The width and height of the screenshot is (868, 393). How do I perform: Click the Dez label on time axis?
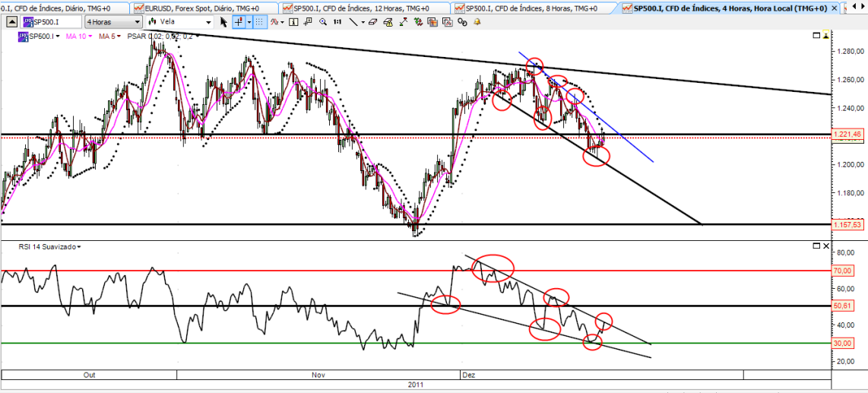pos(468,375)
